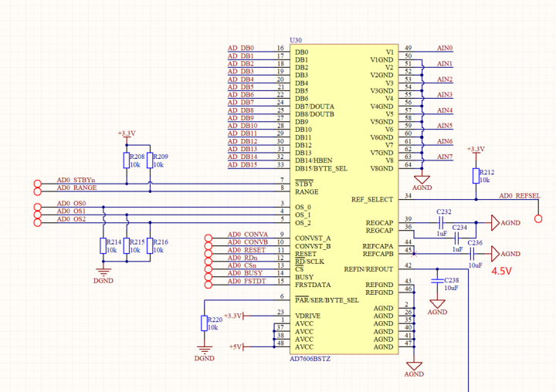Select the AD0_CONVA port circle
This screenshot has height=392, width=556.
207,235
